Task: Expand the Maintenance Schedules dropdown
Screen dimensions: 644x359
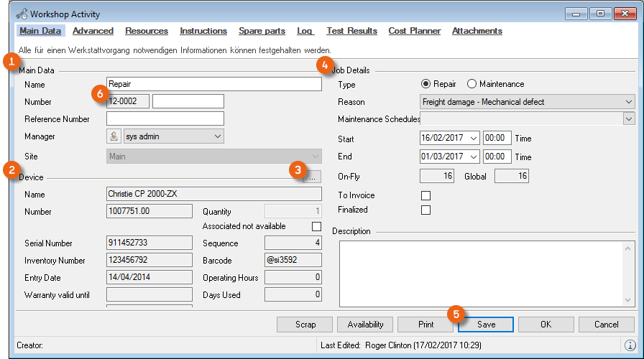Action: pos(629,119)
